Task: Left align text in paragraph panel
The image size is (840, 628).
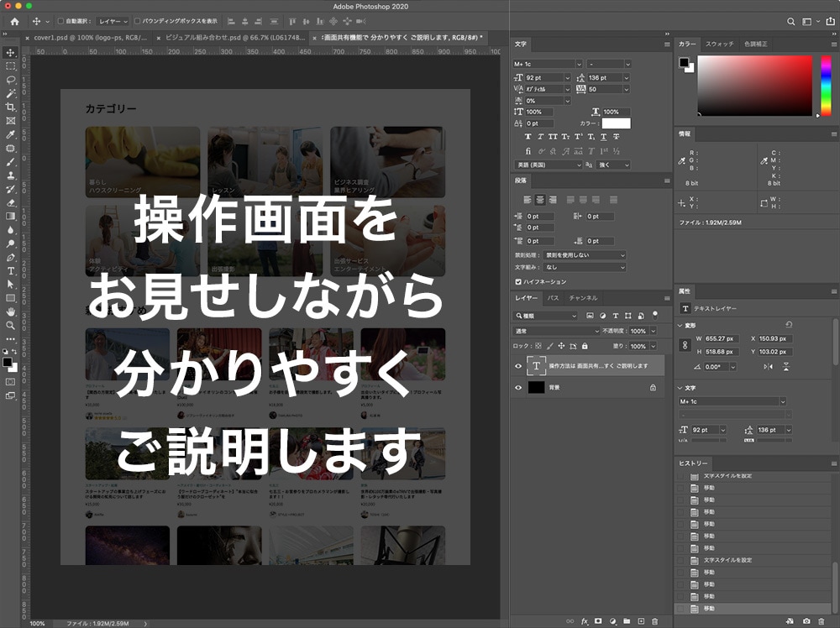Action: coord(528,200)
